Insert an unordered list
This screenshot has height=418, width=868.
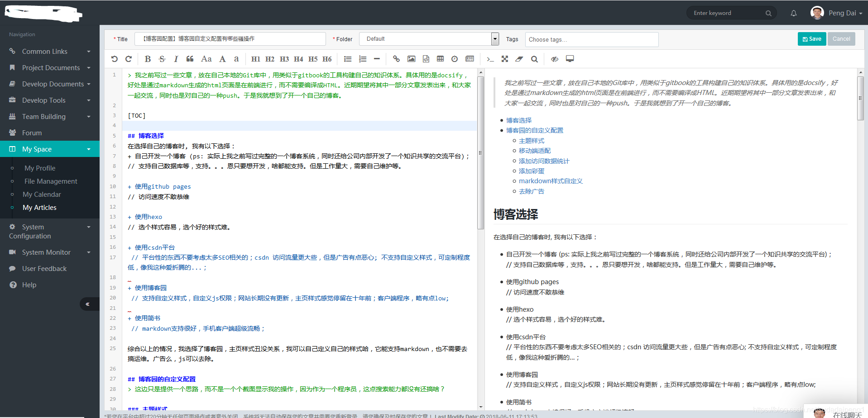[x=347, y=59]
